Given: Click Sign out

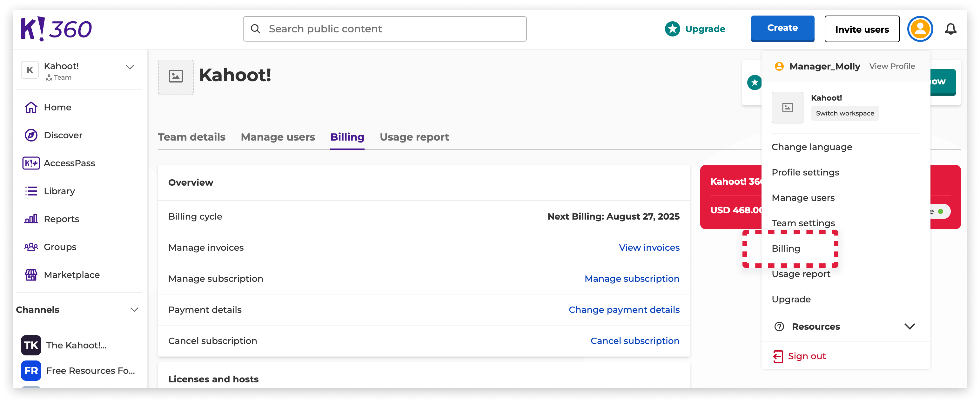Looking at the screenshot, I should click(x=807, y=357).
